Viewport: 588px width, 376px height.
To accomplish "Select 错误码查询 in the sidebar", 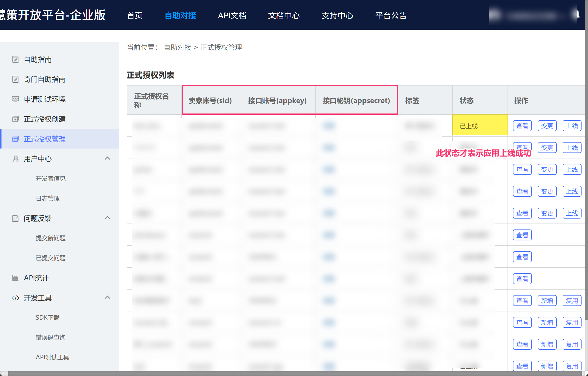I will 50,338.
